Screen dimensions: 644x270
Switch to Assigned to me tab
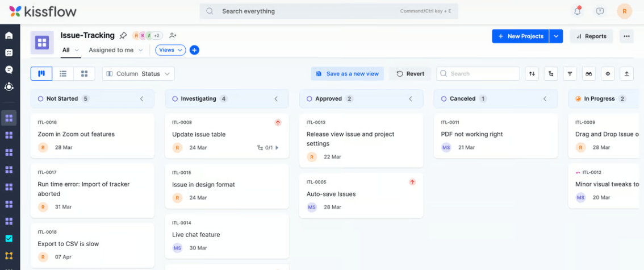[111, 50]
